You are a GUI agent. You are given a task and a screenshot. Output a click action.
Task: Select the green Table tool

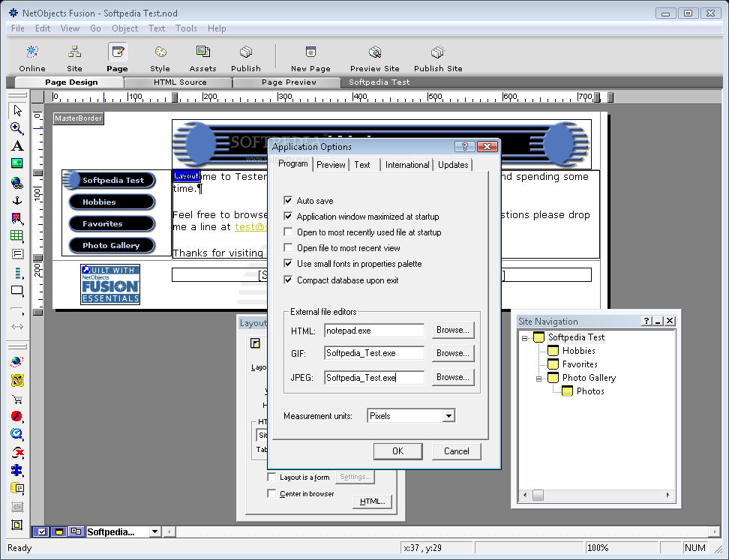click(x=17, y=235)
